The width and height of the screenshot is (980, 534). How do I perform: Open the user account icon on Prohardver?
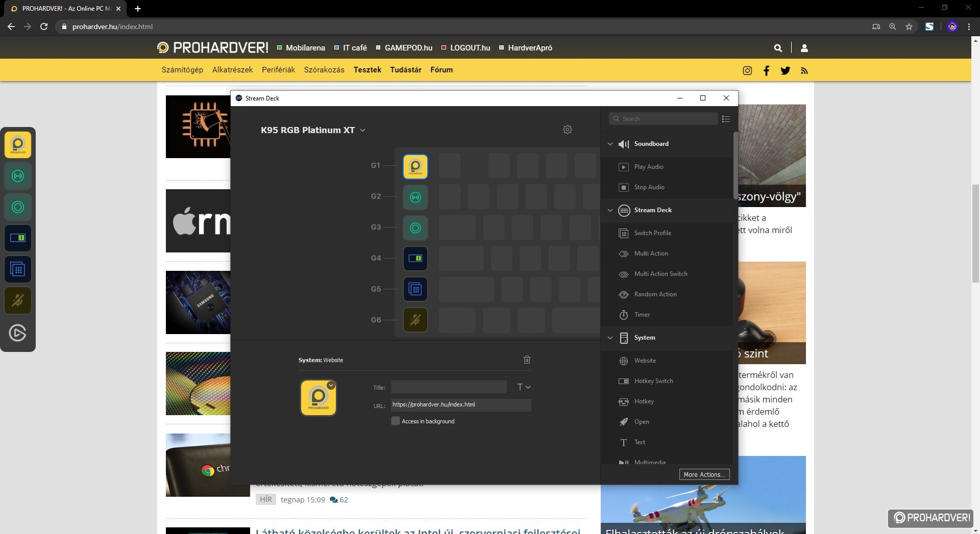[x=804, y=48]
